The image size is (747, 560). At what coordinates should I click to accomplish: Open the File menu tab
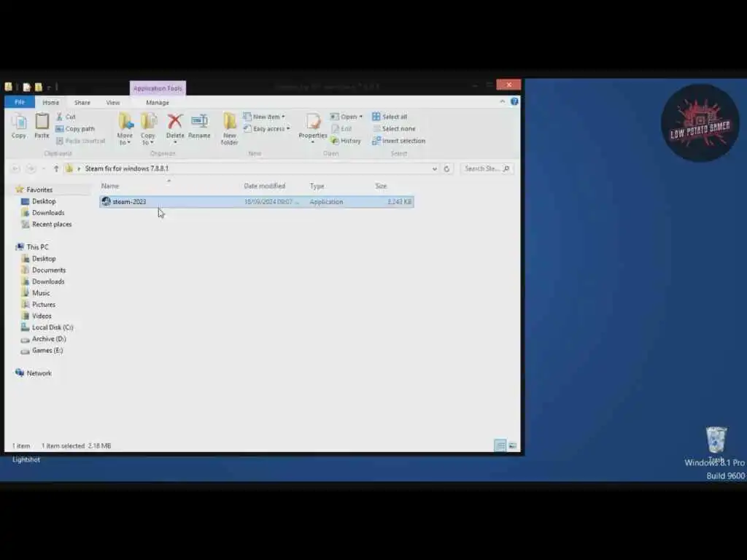click(x=20, y=102)
